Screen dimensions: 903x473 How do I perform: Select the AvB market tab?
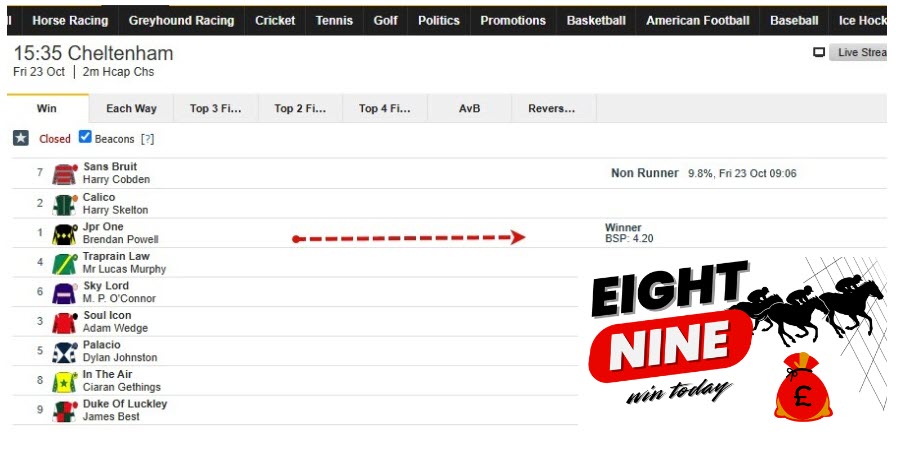(x=469, y=108)
